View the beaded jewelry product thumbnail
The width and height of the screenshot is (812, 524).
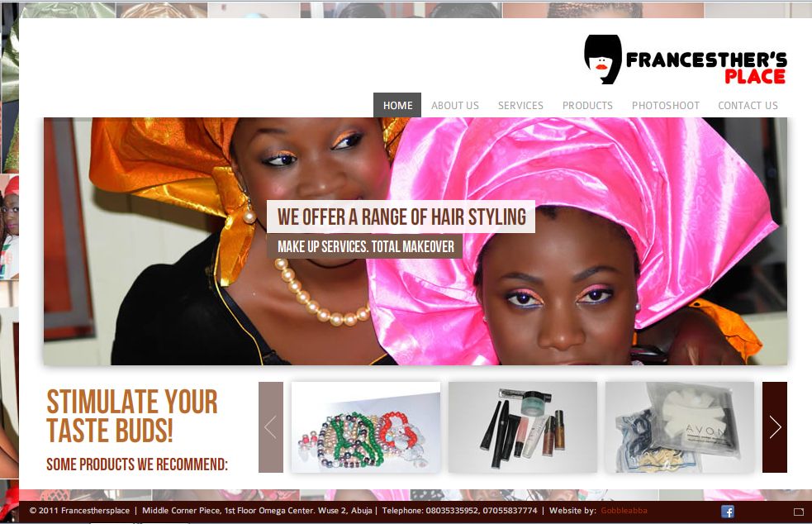click(x=366, y=427)
